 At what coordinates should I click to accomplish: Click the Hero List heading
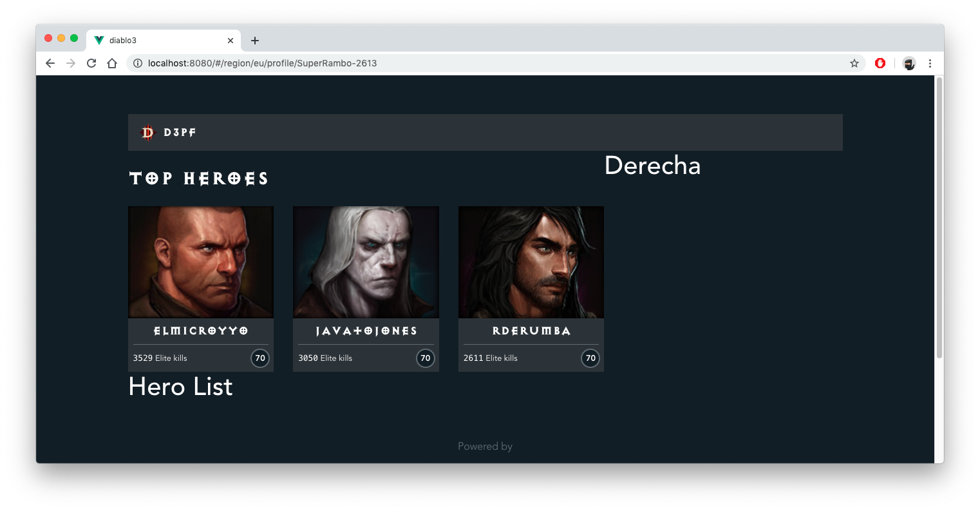[180, 387]
